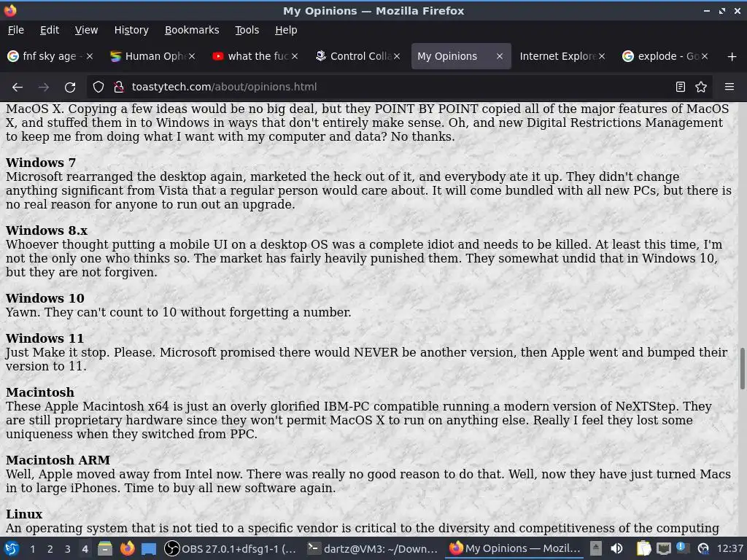Close the 'what the fuc' YouTube tab

click(x=295, y=56)
